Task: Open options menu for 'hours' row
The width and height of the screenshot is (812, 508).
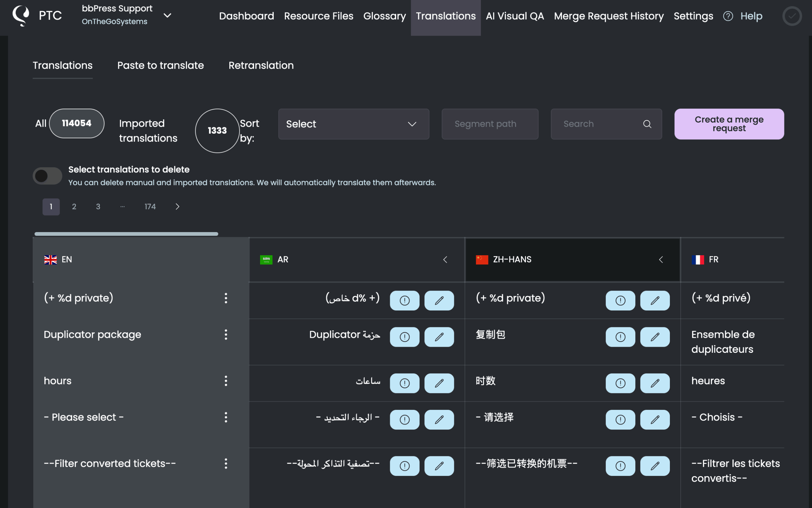Action: pos(226,381)
